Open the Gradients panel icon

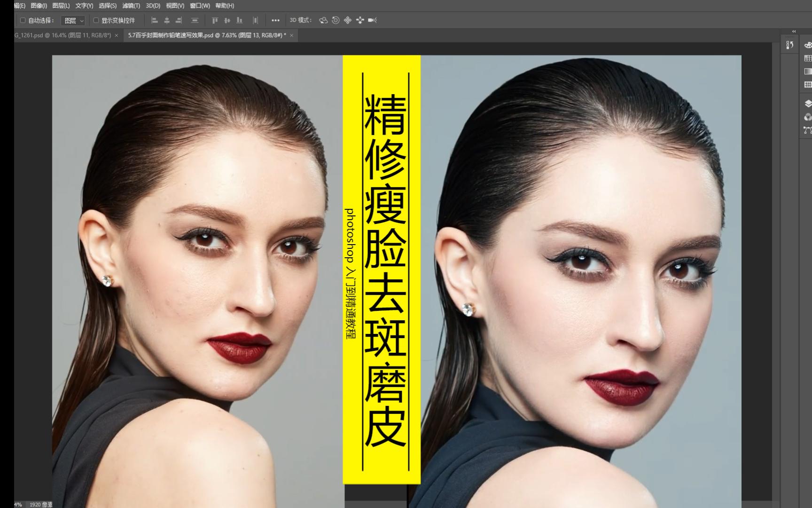coord(808,71)
